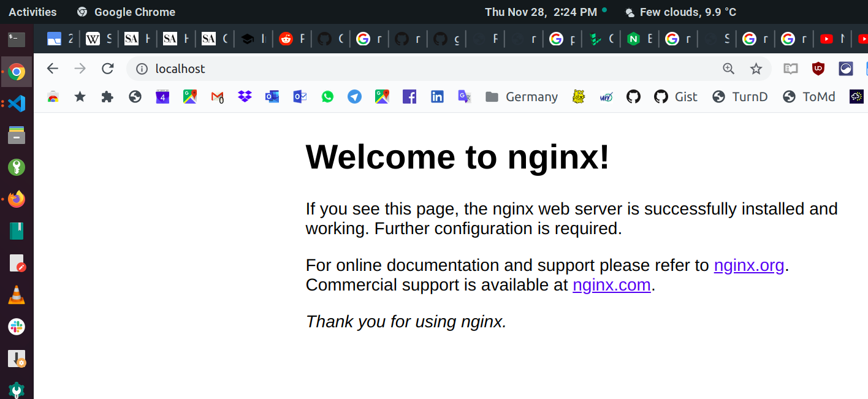Open the ToMd bookmark
Viewport: 868px width, 399px height.
(x=810, y=97)
